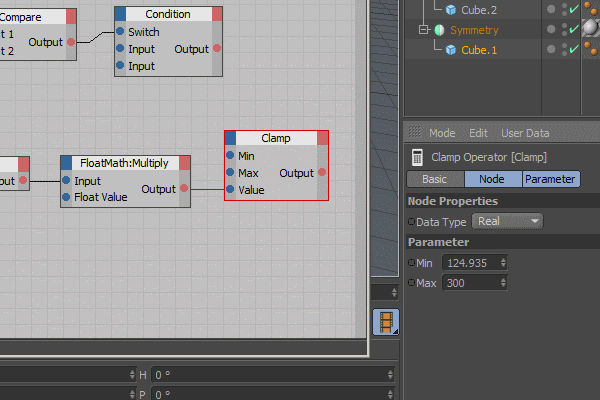
Task: Click the Min parameter animation dot
Action: click(411, 262)
